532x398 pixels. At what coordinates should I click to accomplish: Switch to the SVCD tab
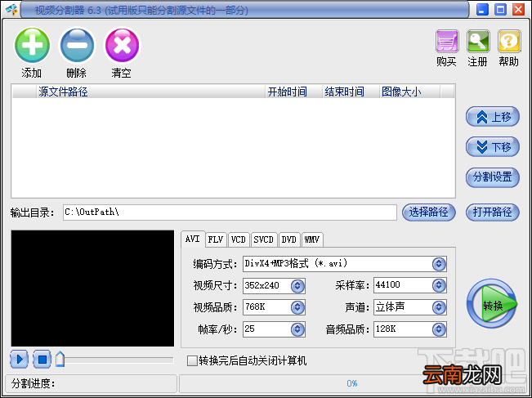click(x=264, y=239)
